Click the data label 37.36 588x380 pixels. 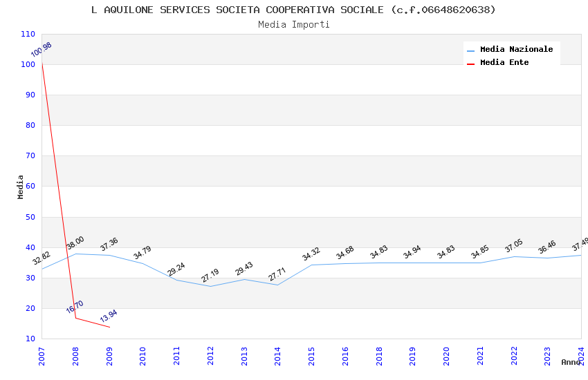coord(109,244)
